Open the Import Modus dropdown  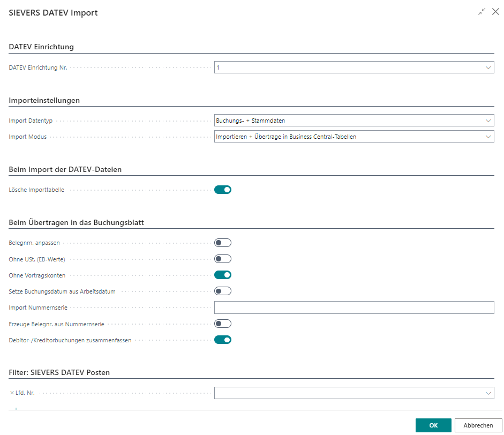point(488,137)
